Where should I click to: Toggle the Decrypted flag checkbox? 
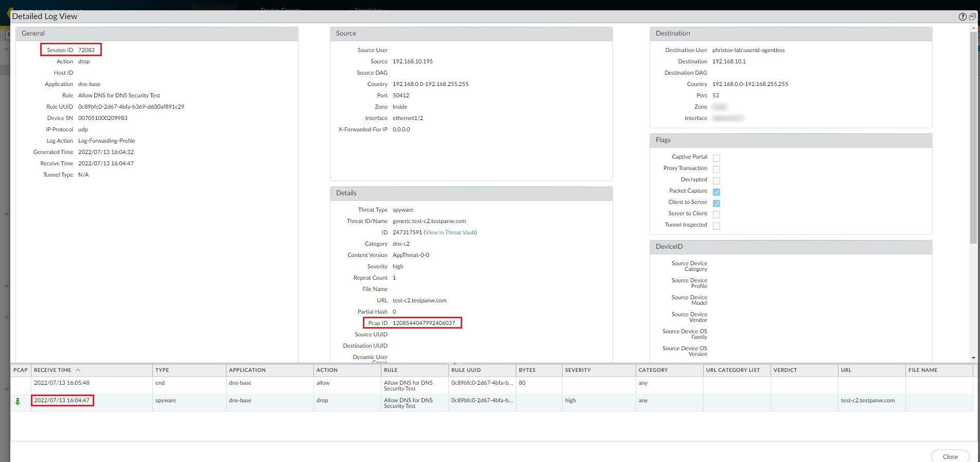tap(716, 180)
